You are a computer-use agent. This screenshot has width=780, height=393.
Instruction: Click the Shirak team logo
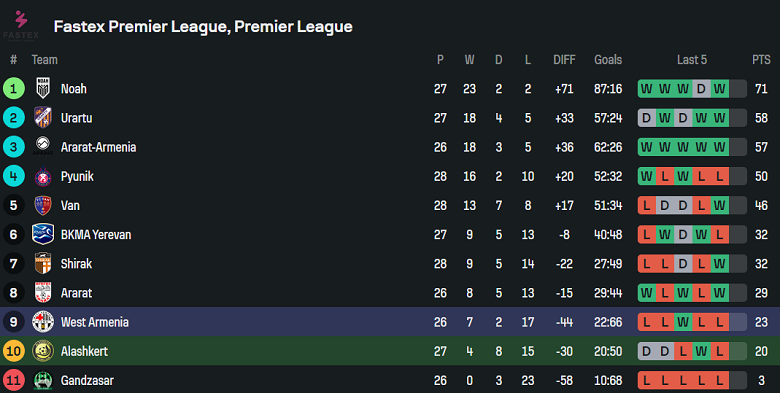point(43,264)
